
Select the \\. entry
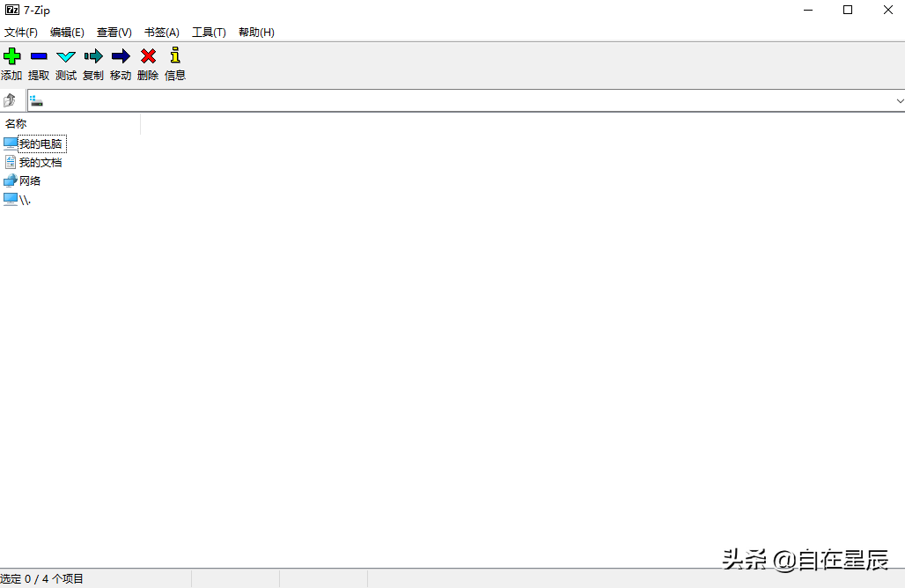pyautogui.click(x=25, y=200)
